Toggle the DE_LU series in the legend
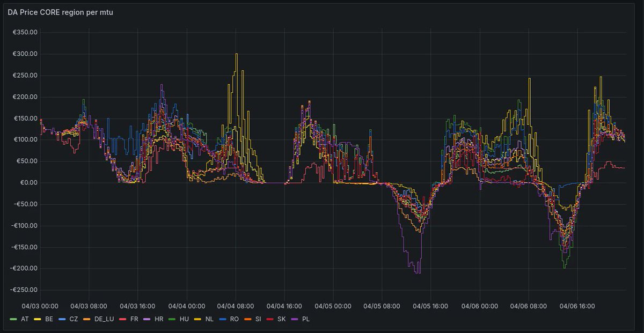644x333 pixels. 103,320
